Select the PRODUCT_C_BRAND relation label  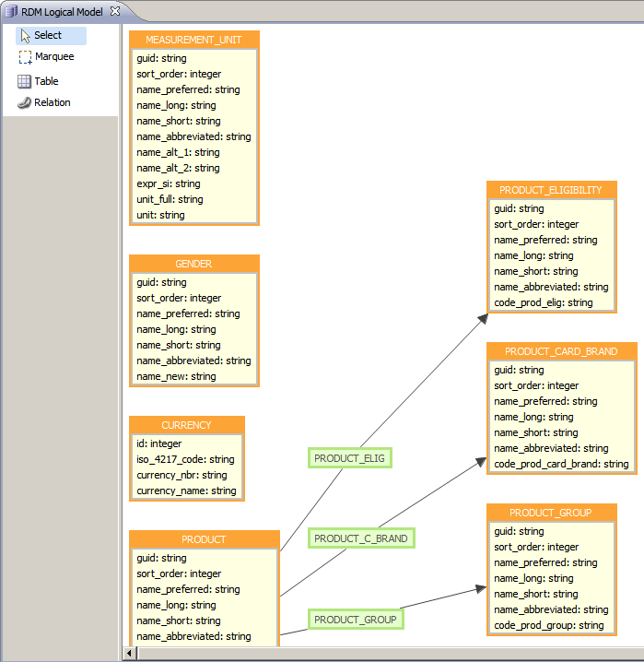pos(360,538)
